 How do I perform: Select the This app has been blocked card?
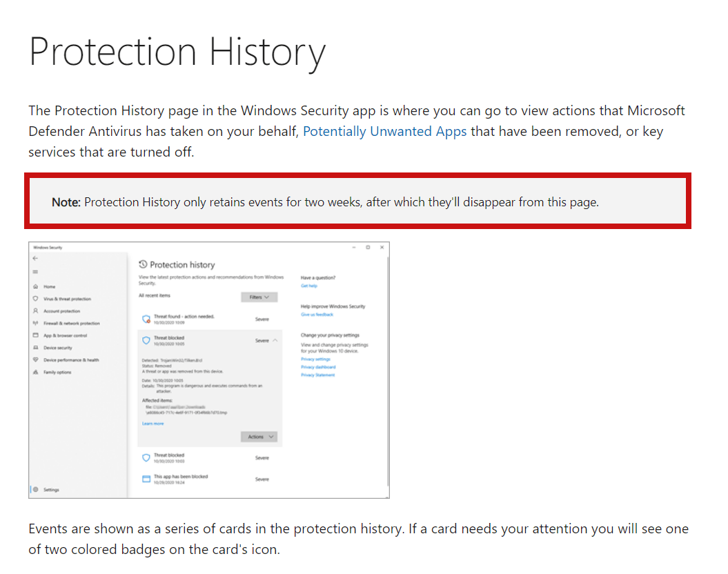point(180,477)
